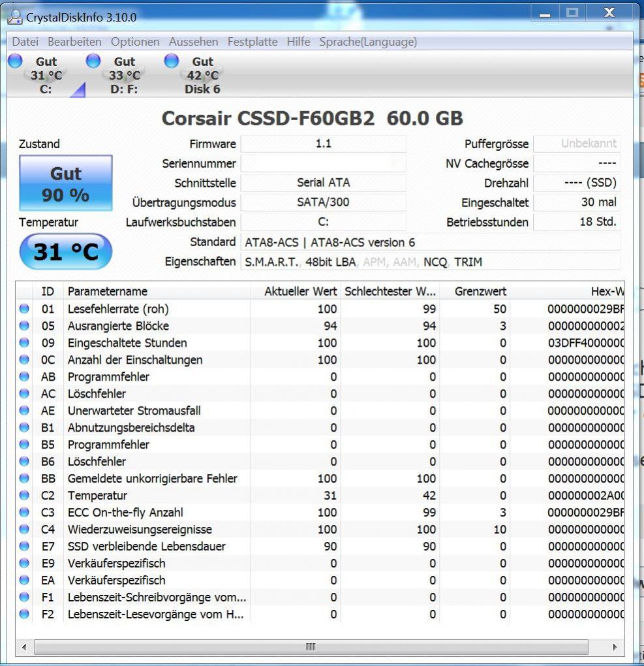Click the Drehzahl value ---- (SSD)
This screenshot has width=644, height=666.
[x=577, y=183]
